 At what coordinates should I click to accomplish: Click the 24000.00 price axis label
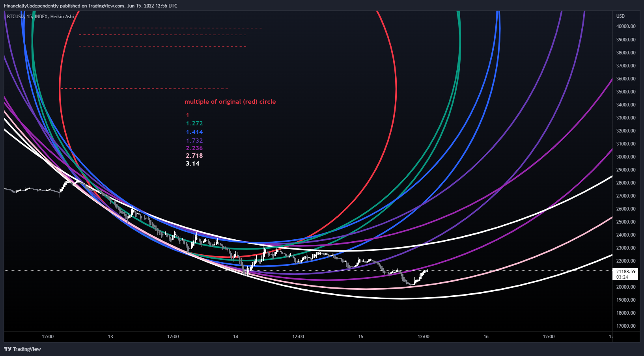pyautogui.click(x=626, y=235)
